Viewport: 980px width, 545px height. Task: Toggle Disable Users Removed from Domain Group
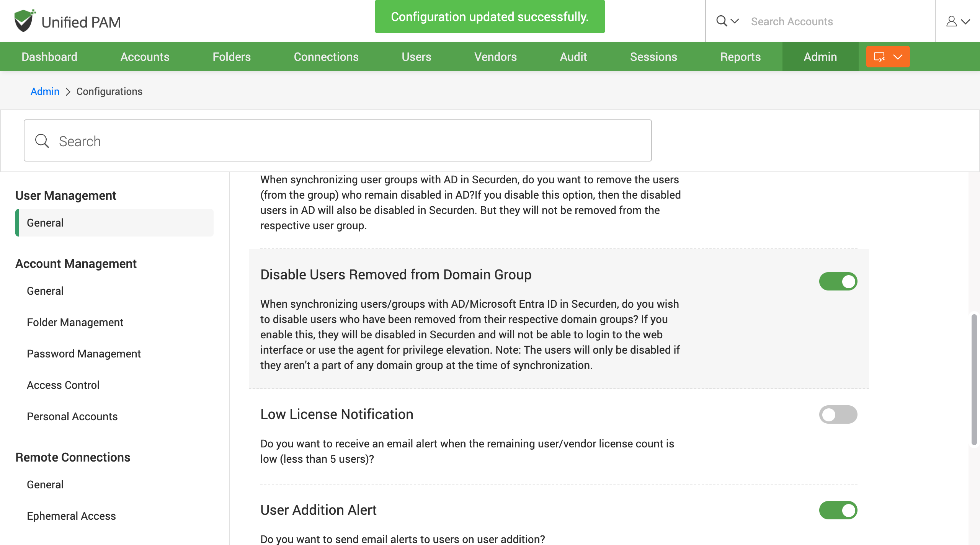coord(838,281)
